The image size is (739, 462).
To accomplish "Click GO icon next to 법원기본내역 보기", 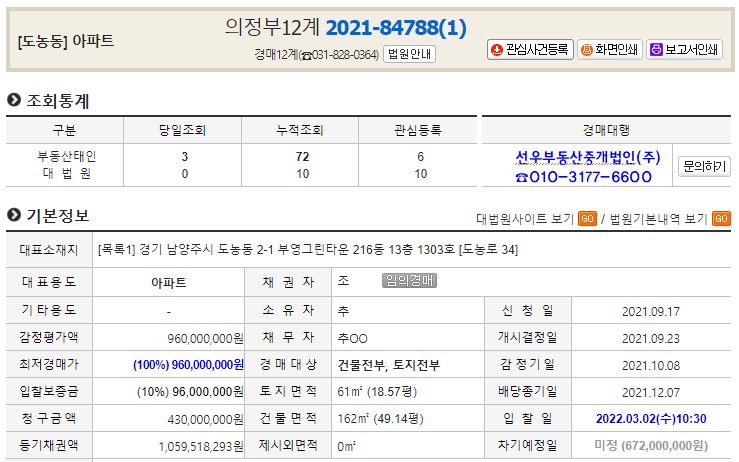I will coord(721,219).
